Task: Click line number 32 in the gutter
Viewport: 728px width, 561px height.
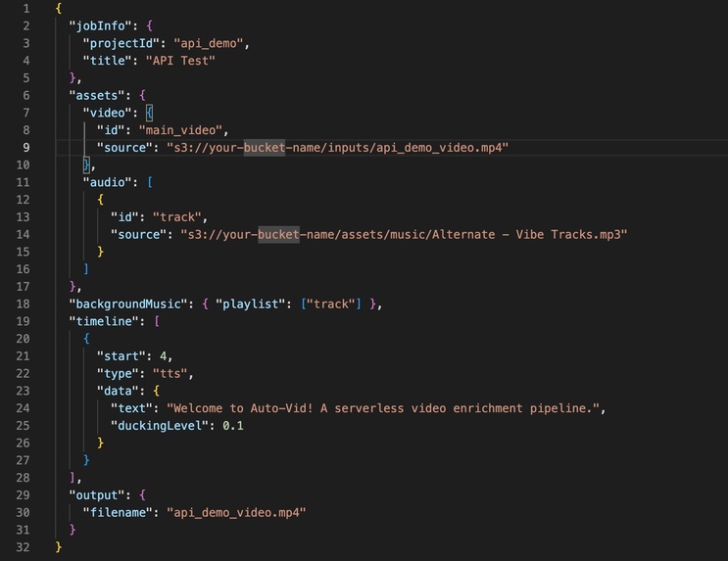Action: pyautogui.click(x=23, y=547)
